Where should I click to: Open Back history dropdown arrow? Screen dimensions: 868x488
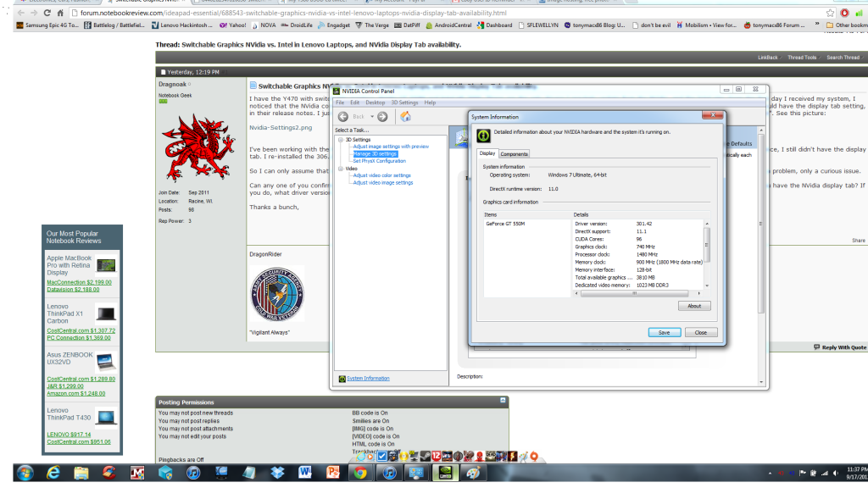click(372, 117)
